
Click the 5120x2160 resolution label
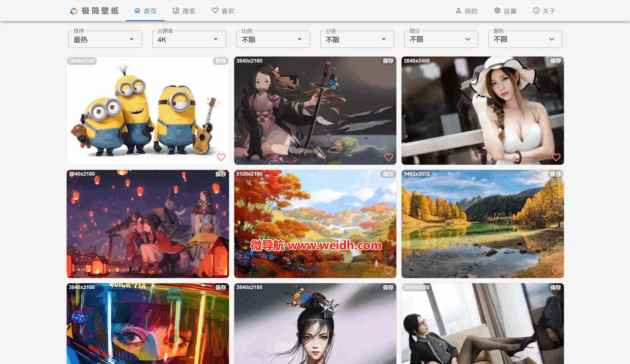coord(249,174)
